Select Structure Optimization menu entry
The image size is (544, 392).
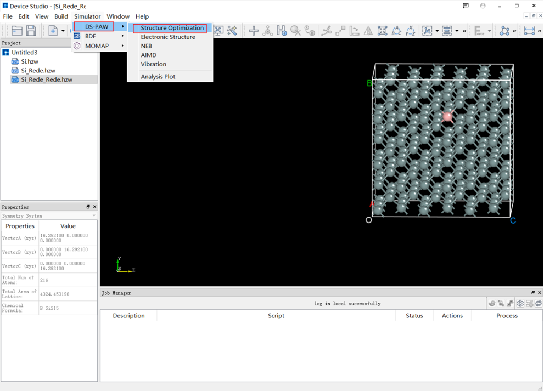pos(172,28)
